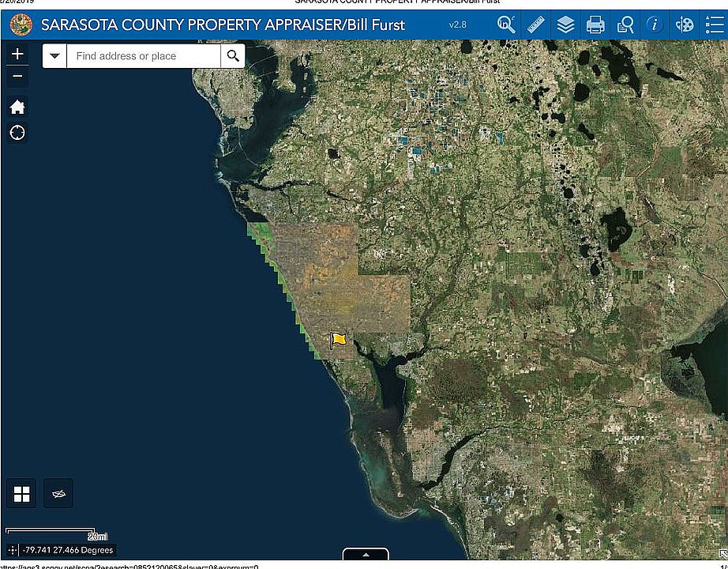Zoom out with the minus button
The height and width of the screenshot is (569, 728).
[17, 76]
